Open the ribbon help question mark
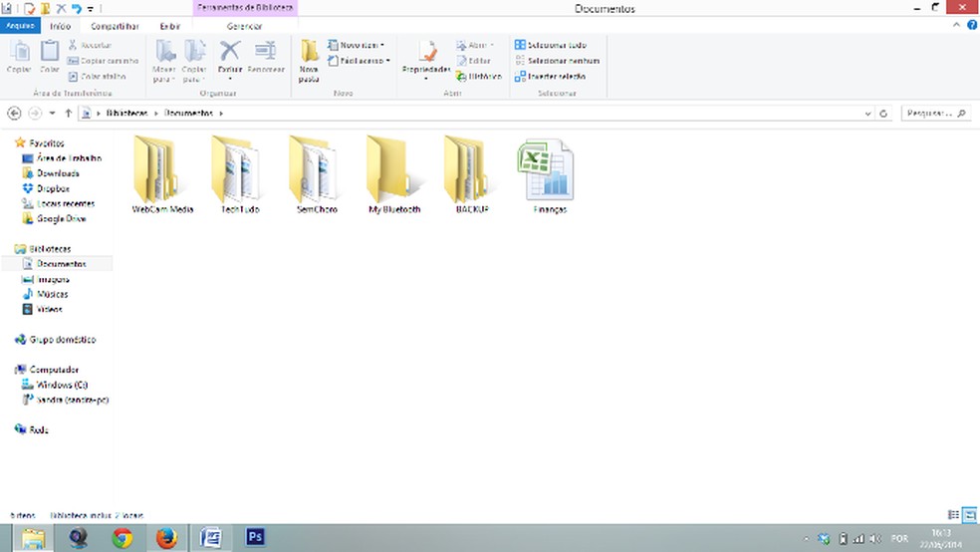Viewport: 980px width, 552px height. [x=972, y=25]
